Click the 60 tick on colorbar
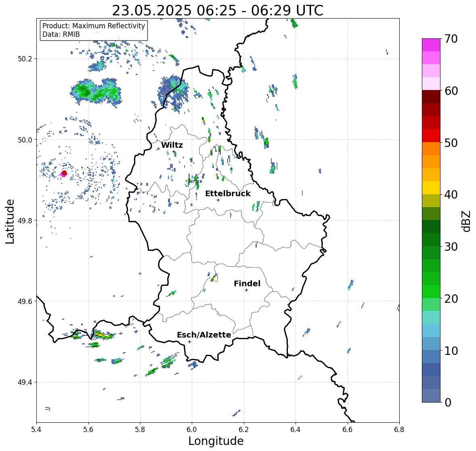Image resolution: width=476 pixels, height=451 pixels. [x=451, y=91]
